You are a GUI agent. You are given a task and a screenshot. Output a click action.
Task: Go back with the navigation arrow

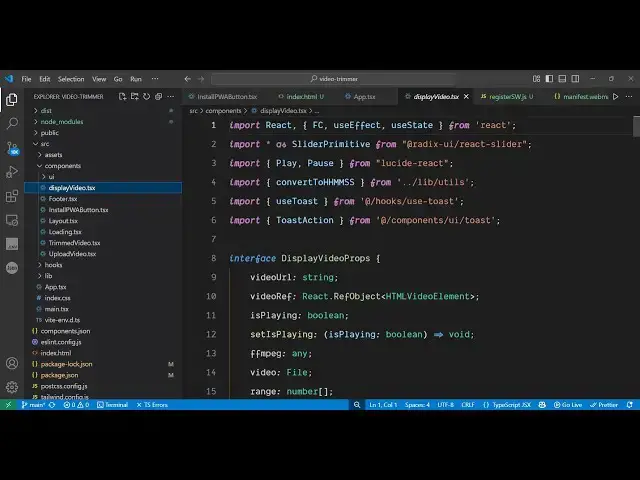pyautogui.click(x=187, y=79)
